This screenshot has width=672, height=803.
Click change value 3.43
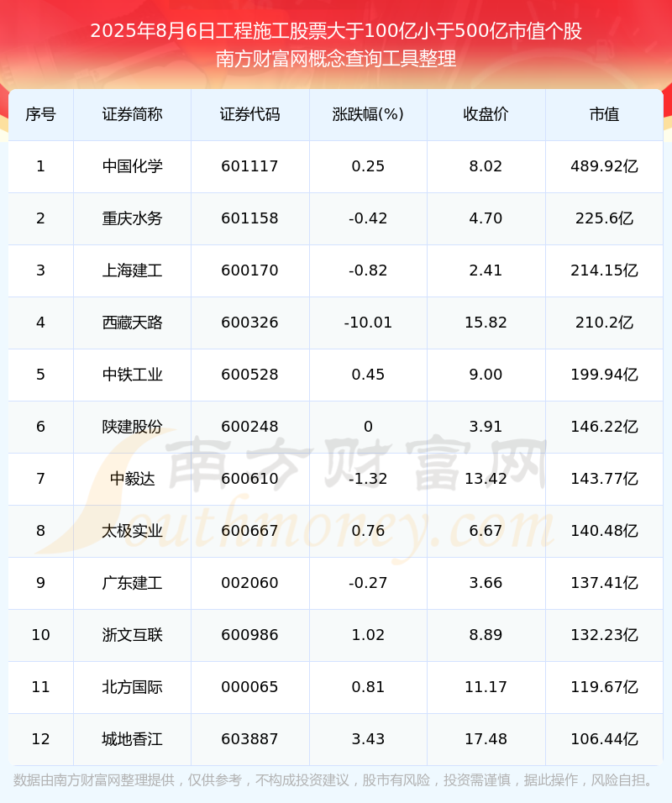click(x=368, y=739)
